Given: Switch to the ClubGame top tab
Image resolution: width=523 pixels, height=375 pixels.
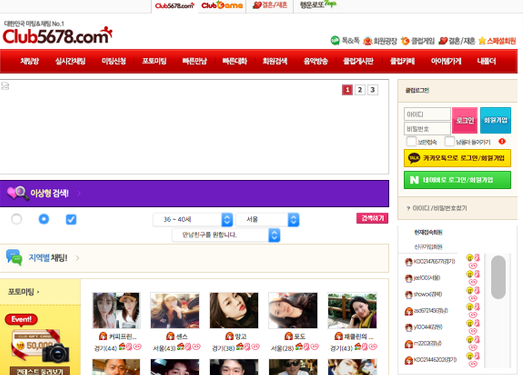Looking at the screenshot, I should (222, 6).
